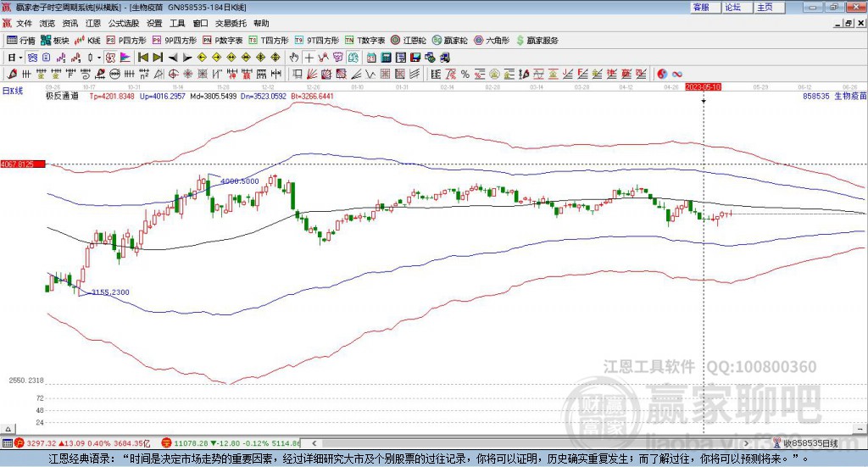Screen dimensions: 868x467
Task: Click the yin-yang symbol icon
Action: [x=662, y=74]
